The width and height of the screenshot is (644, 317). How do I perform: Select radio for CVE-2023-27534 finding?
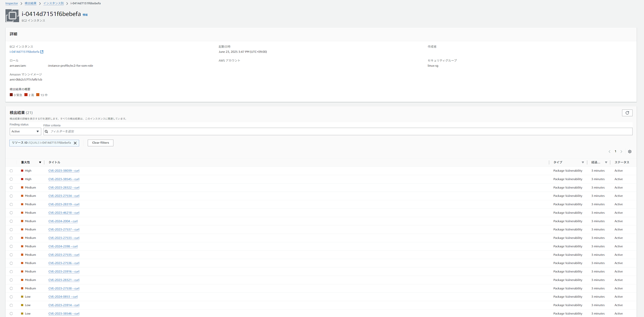coord(11,196)
